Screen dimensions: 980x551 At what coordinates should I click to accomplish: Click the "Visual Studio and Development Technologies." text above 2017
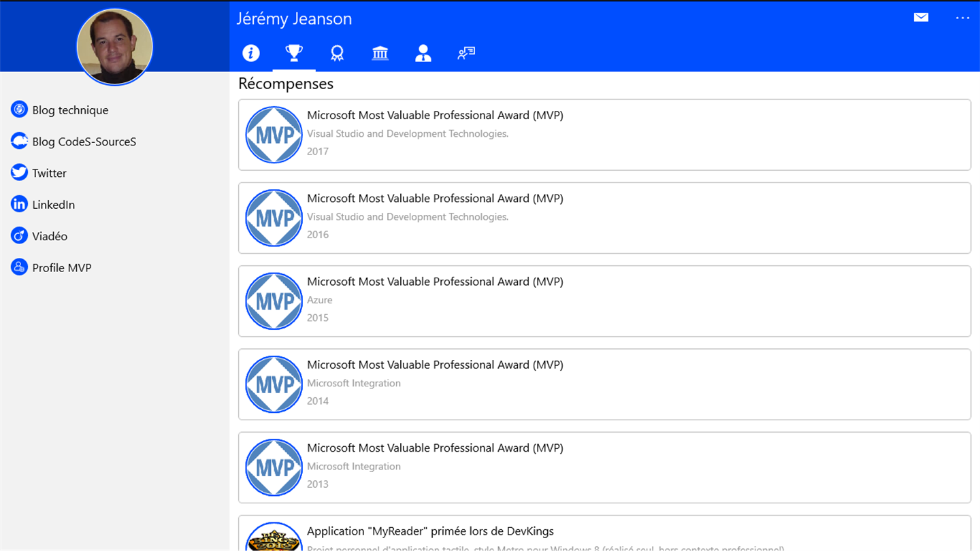(x=408, y=133)
